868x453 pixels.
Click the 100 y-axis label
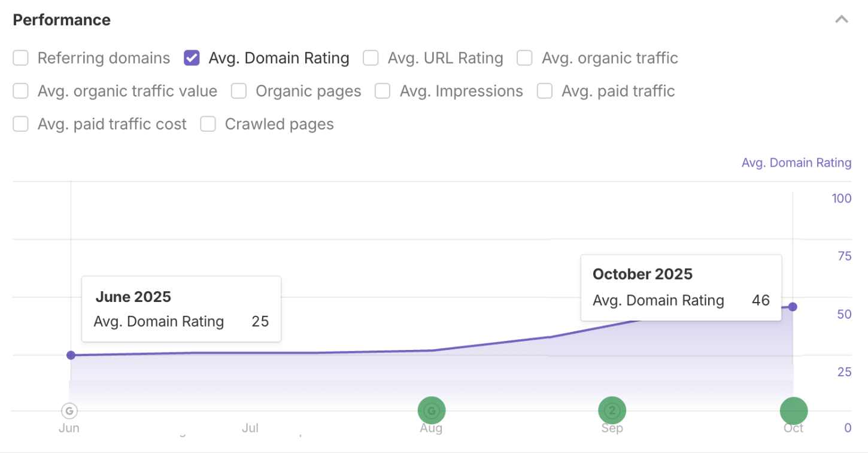point(842,198)
